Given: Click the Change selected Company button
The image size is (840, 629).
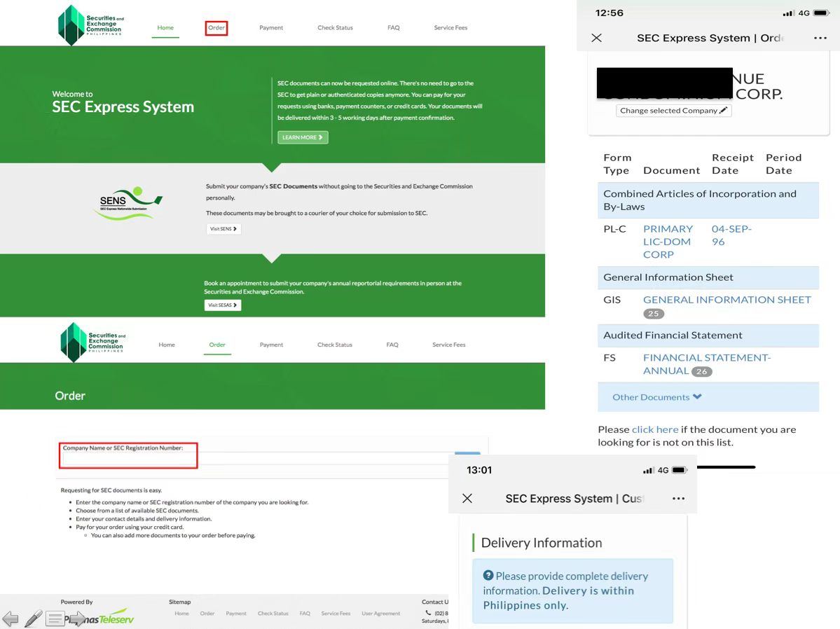Looking at the screenshot, I should [673, 111].
